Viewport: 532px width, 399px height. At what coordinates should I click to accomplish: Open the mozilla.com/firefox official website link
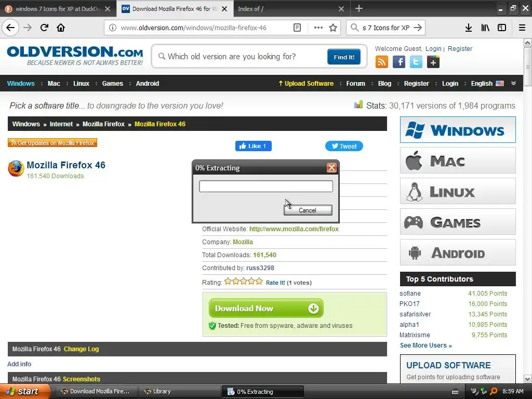click(294, 229)
